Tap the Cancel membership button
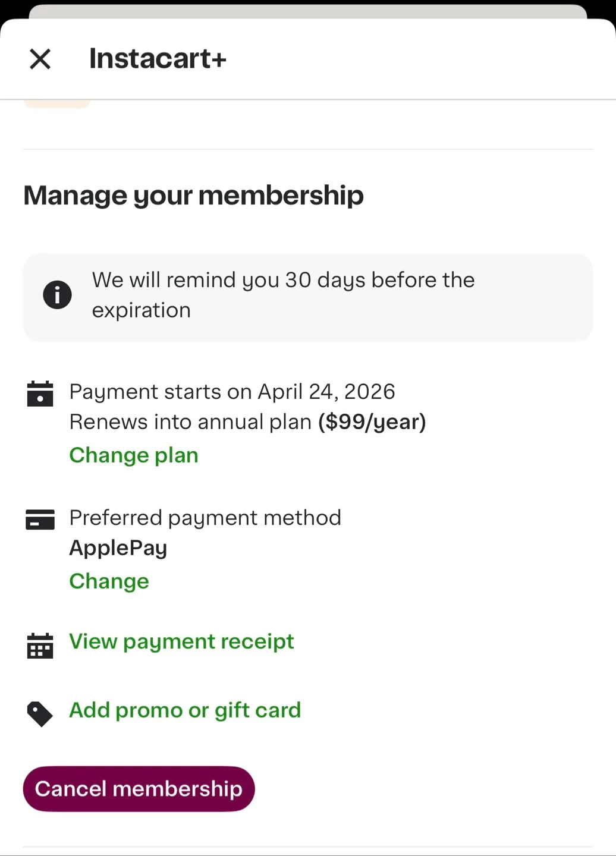Viewport: 616px width, 856px height. click(139, 789)
